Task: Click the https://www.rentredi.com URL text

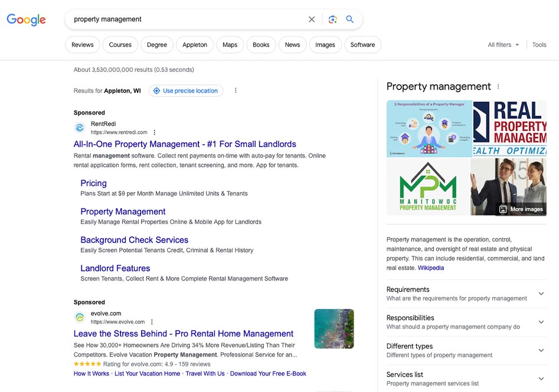Action: [119, 132]
